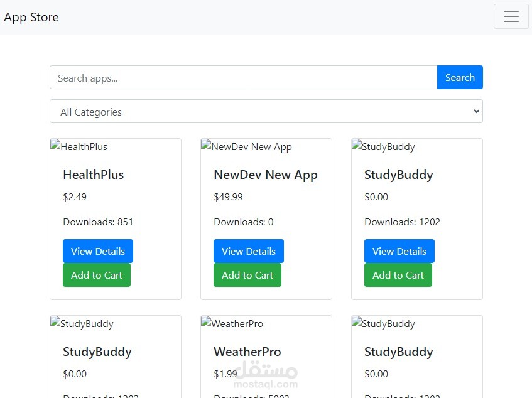The width and height of the screenshot is (532, 398).
Task: Click the first-row StudyBuddy image placeholder
Action: [x=383, y=146]
